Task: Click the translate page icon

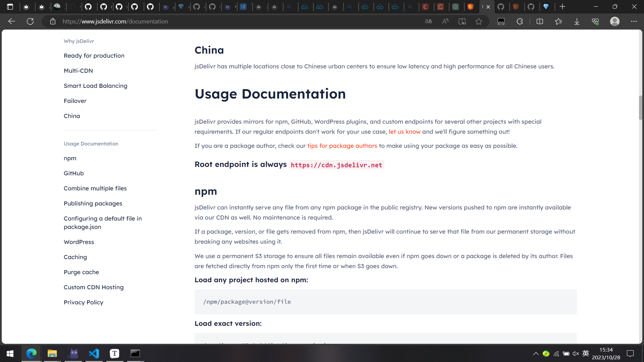Action: [428, 21]
